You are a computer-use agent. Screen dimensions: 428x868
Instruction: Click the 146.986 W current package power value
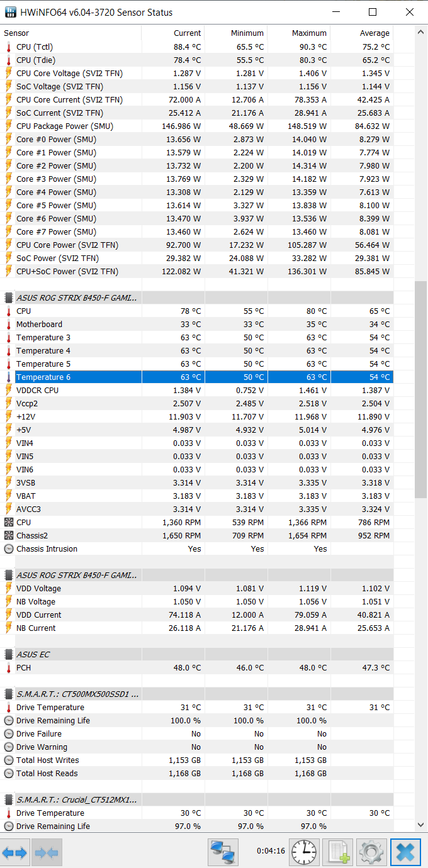(x=181, y=126)
